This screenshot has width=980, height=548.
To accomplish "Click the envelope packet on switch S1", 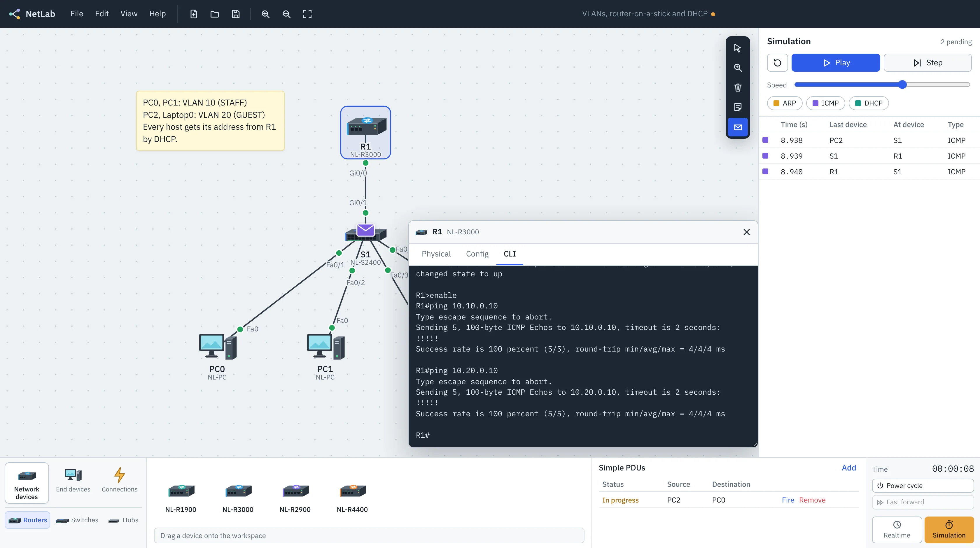I will (x=365, y=230).
